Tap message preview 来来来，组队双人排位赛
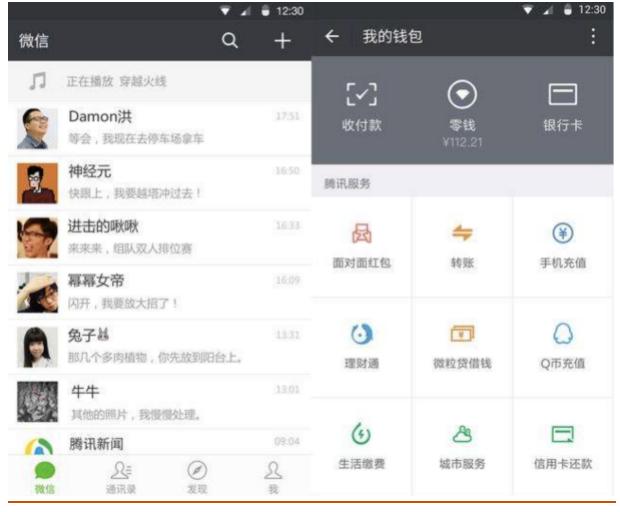This screenshot has height=512, width=620. coord(130,248)
